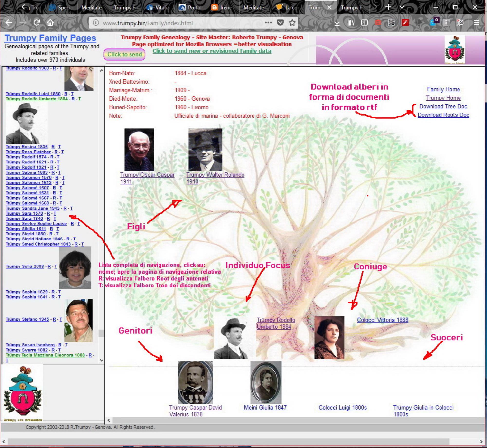This screenshot has width=487, height=448.
Task: Open 'Click to send new or revisioned Family data' link
Action: coord(212,51)
